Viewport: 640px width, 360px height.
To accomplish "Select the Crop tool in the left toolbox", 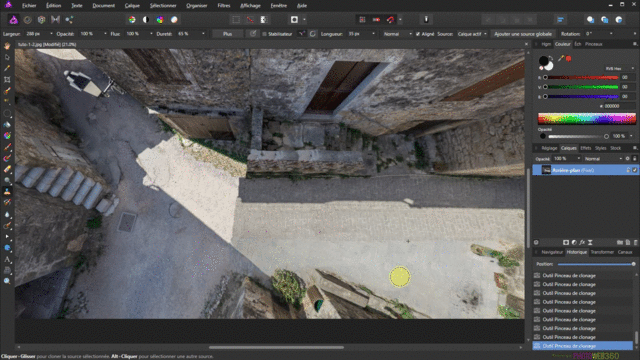I will pos(7,80).
